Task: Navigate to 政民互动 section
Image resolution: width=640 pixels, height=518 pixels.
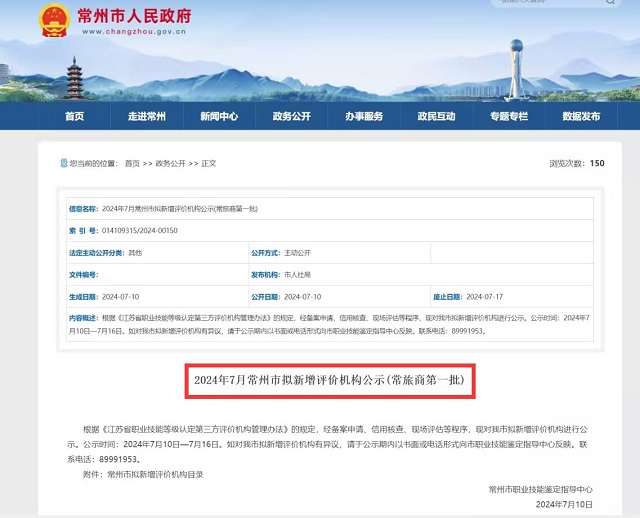Action: [436, 116]
